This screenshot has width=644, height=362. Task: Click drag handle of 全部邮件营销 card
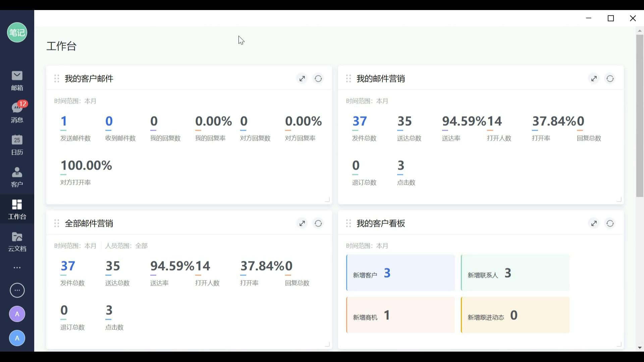click(57, 223)
